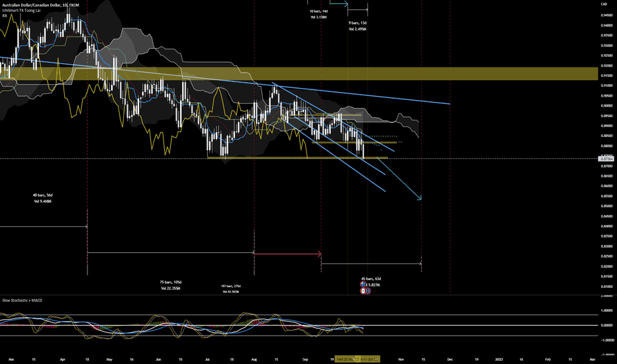Click the 'Vol 2.495M' volume label
The width and height of the screenshot is (617, 364).
pos(357,29)
